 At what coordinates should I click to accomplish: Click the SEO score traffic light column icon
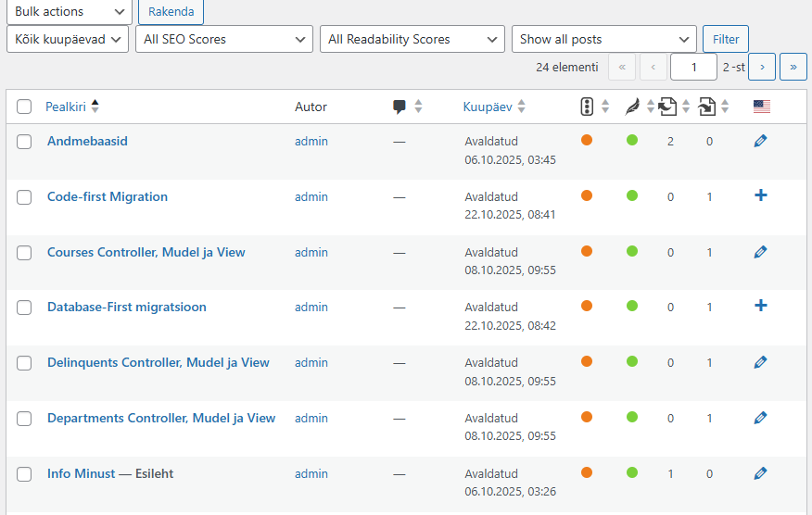click(587, 107)
